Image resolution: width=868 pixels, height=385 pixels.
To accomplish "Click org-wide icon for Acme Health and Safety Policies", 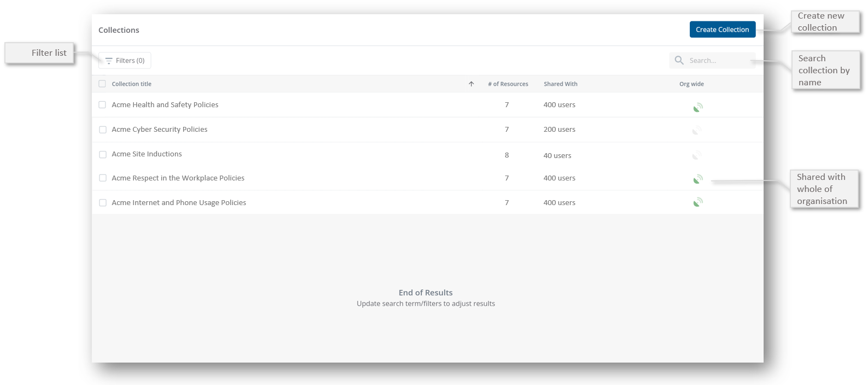I will point(697,108).
